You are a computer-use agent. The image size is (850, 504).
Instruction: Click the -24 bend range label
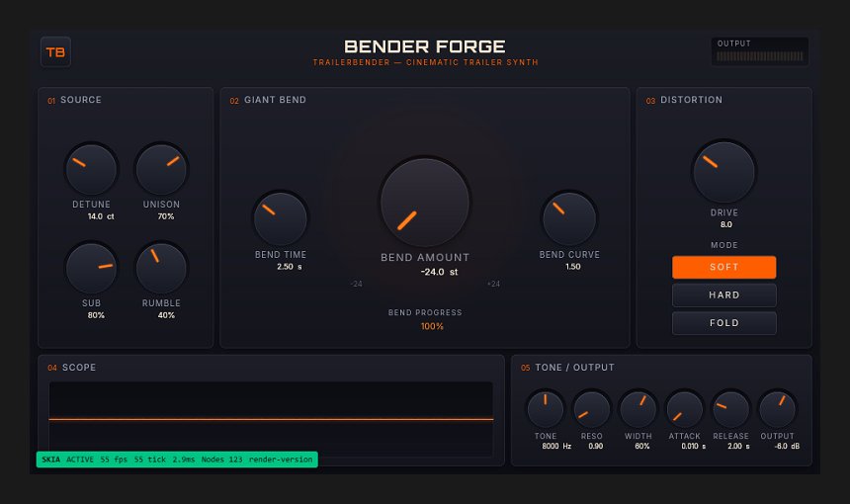[356, 284]
